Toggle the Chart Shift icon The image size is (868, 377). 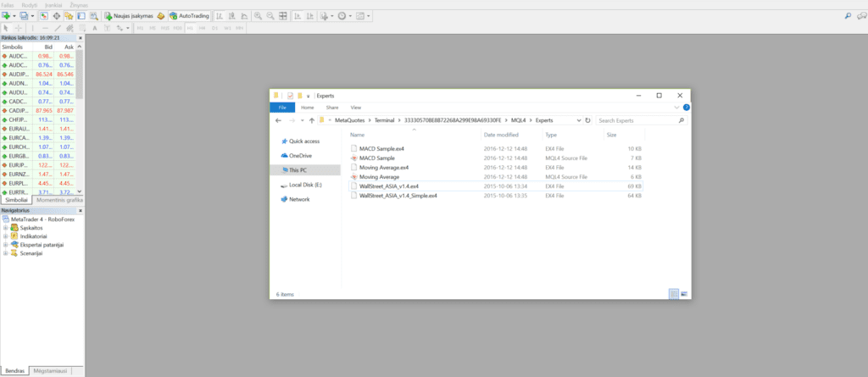[309, 16]
